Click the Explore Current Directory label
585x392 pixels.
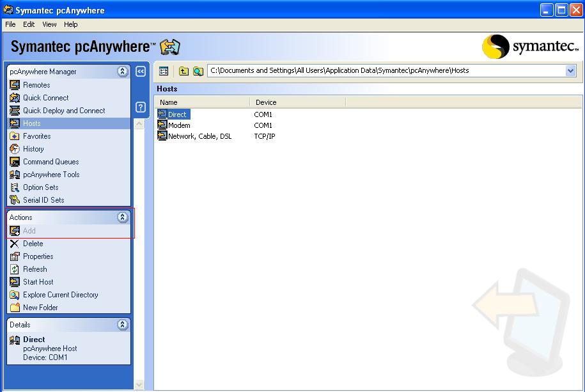(x=61, y=295)
